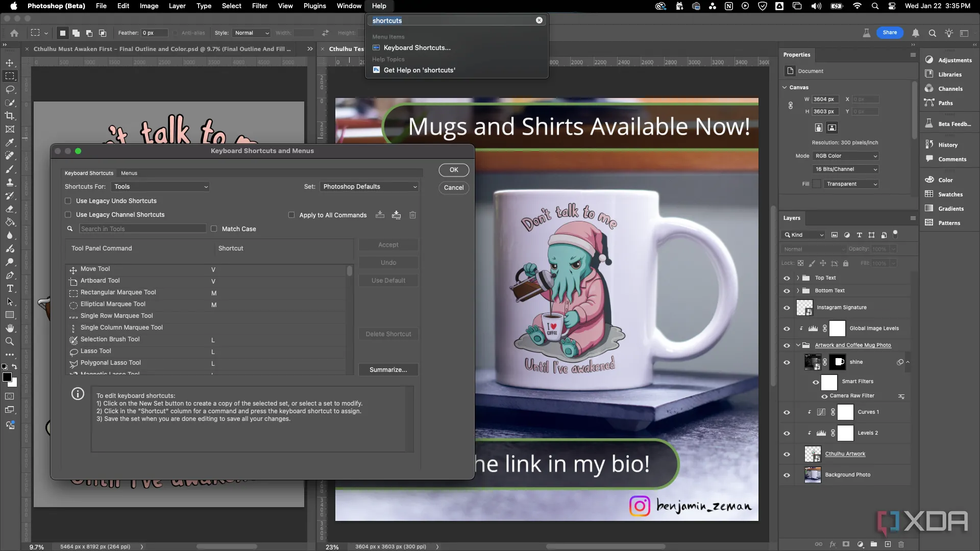Select the Brush tool in toolbar
The width and height of the screenshot is (980, 551).
tap(10, 169)
